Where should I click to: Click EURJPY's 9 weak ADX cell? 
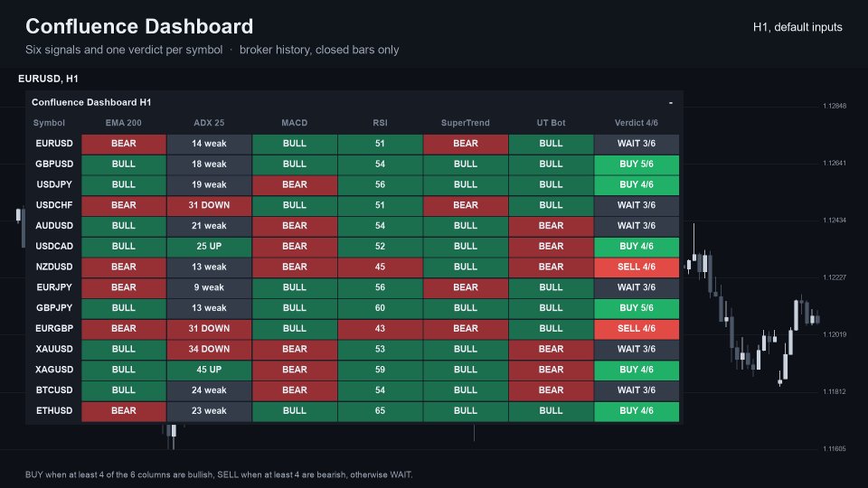pyautogui.click(x=209, y=287)
